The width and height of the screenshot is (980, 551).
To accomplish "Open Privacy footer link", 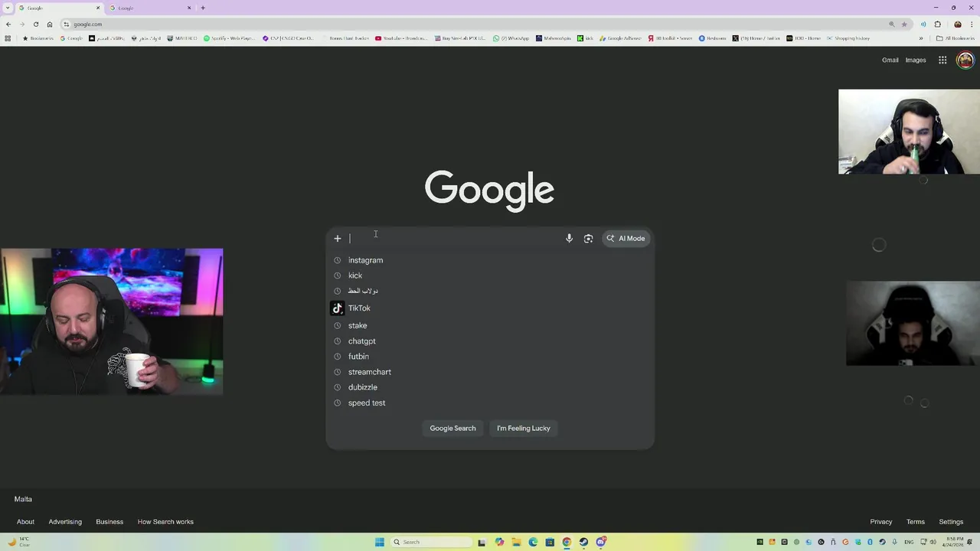I will point(881,522).
